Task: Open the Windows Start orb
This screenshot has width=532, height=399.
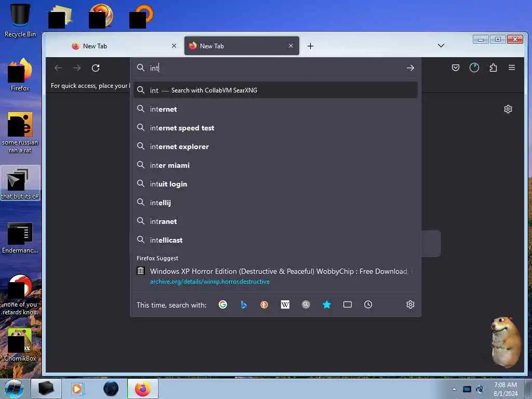Action: pyautogui.click(x=14, y=389)
